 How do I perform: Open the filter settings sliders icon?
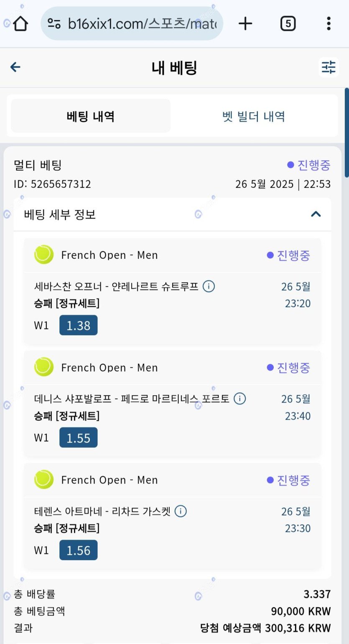328,67
